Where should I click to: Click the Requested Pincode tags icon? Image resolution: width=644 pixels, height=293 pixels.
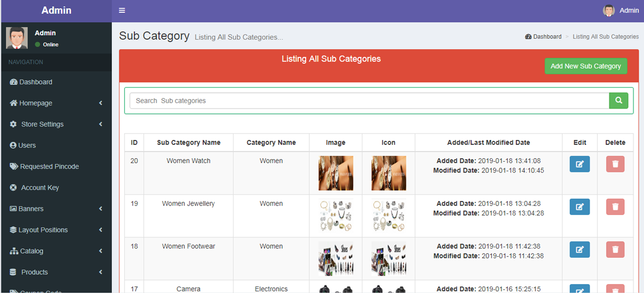pyautogui.click(x=14, y=166)
